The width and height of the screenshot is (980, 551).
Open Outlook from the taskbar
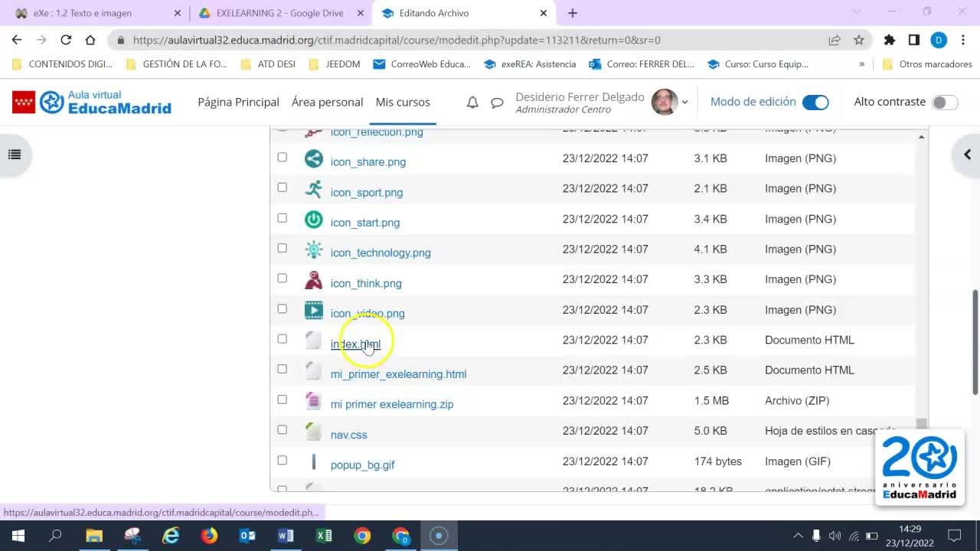(x=247, y=536)
